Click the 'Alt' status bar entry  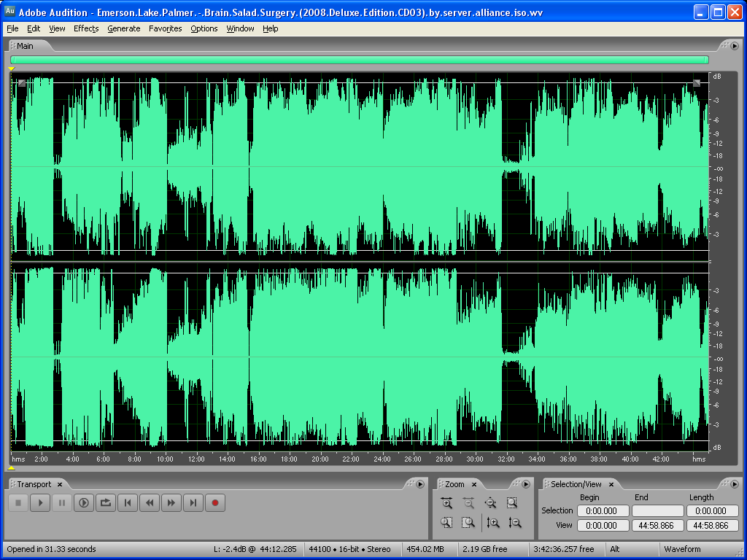615,549
